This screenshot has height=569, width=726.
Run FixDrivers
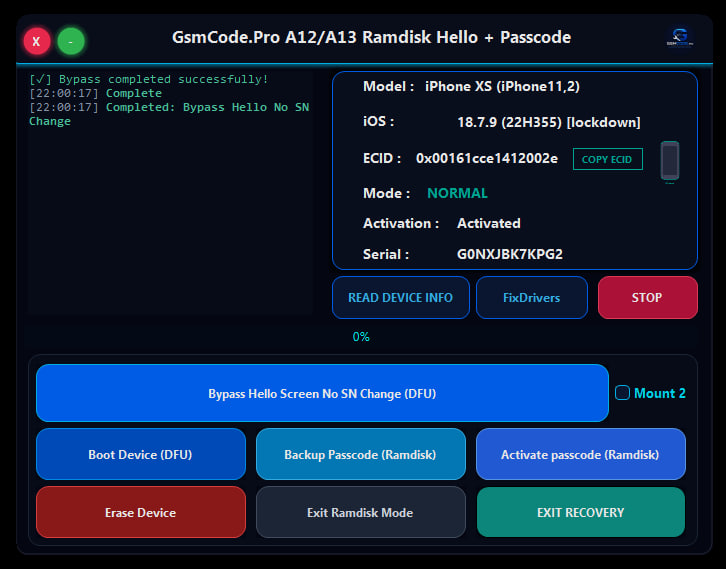point(532,297)
